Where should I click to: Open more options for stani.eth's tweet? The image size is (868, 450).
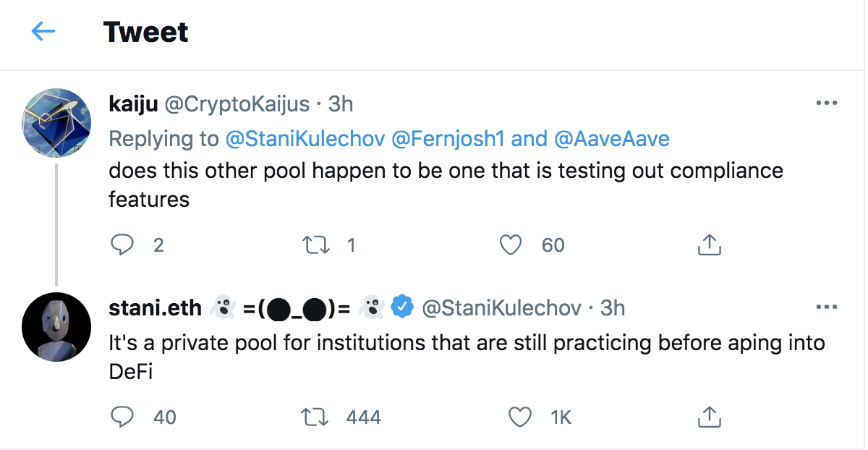826,307
